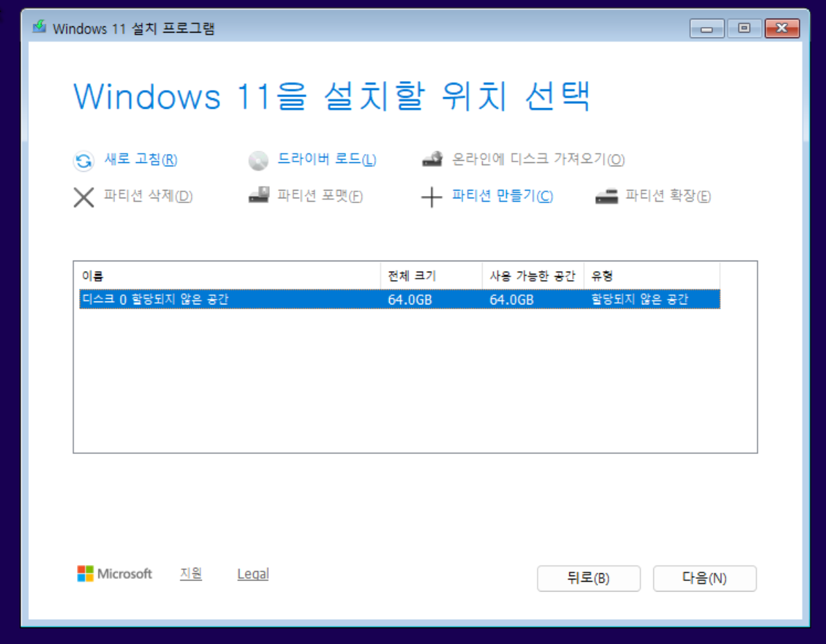Viewport: 826px width, 644px height.
Task: Maximize the Windows 11 setup window
Action: tap(744, 28)
